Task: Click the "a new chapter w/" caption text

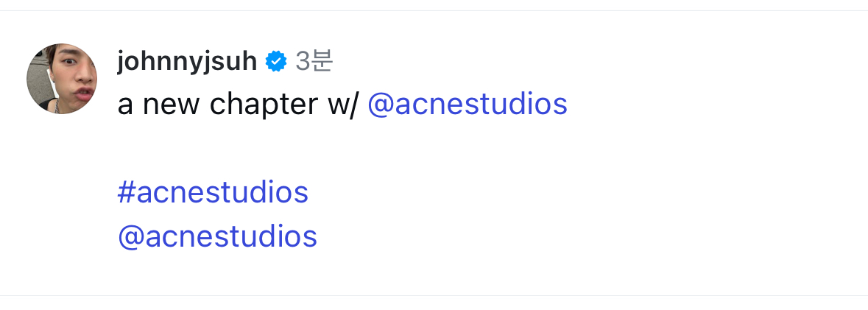Action: 237,105
